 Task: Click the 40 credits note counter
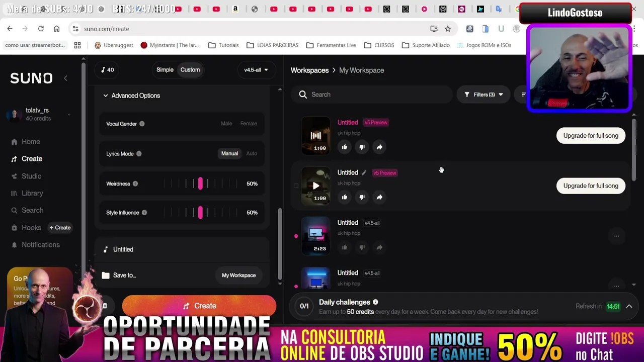point(107,70)
